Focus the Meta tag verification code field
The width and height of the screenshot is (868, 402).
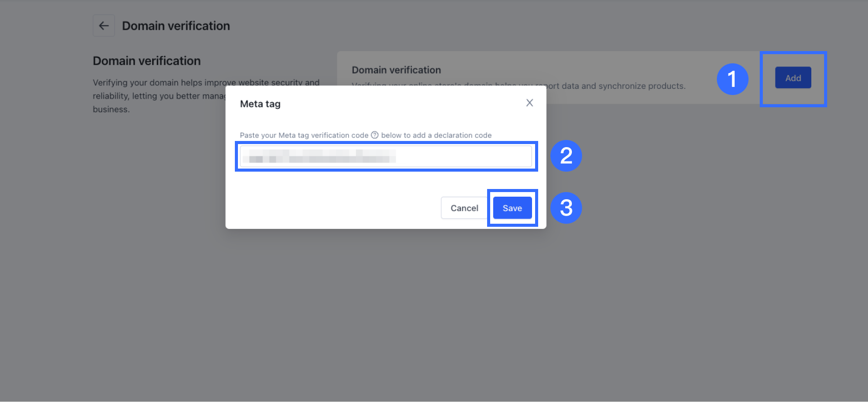(x=460, y=156)
